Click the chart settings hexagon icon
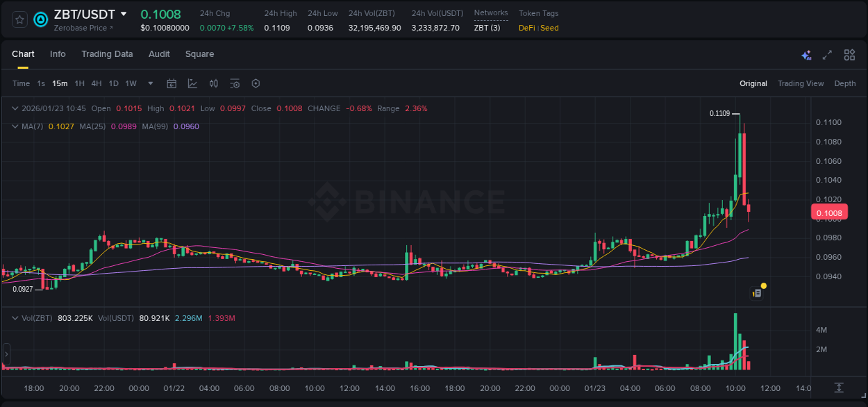868x407 pixels. pos(256,83)
